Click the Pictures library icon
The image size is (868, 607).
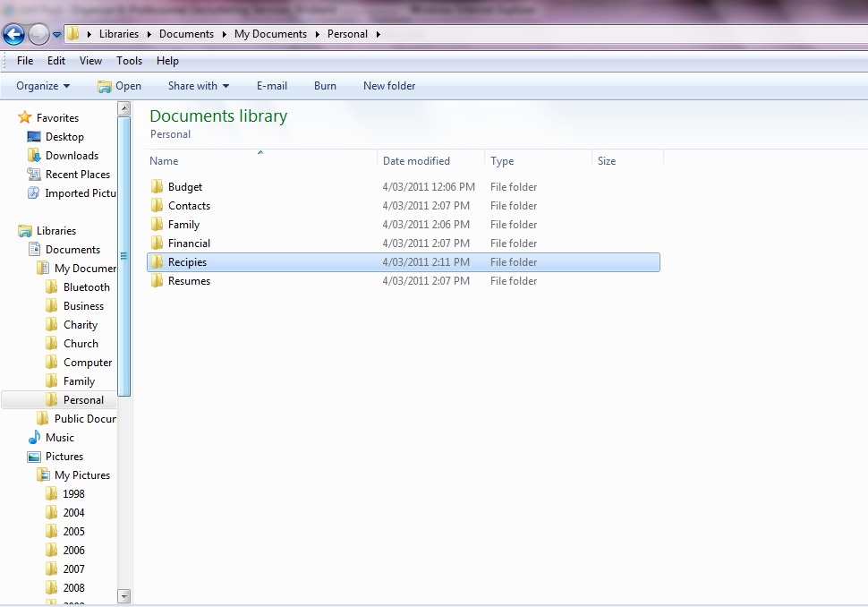tap(34, 457)
